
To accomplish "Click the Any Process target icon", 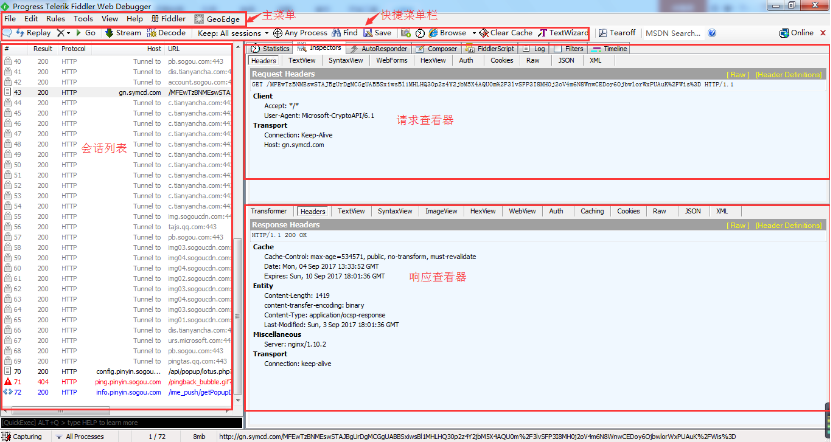I will tap(277, 33).
